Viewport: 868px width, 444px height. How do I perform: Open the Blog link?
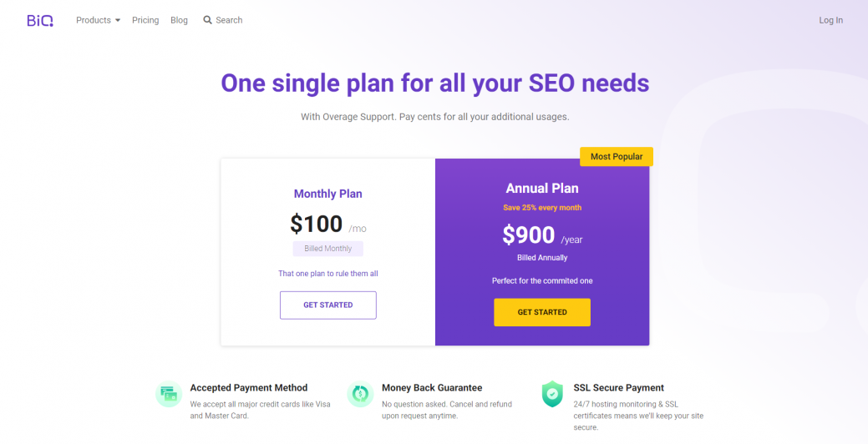179,20
